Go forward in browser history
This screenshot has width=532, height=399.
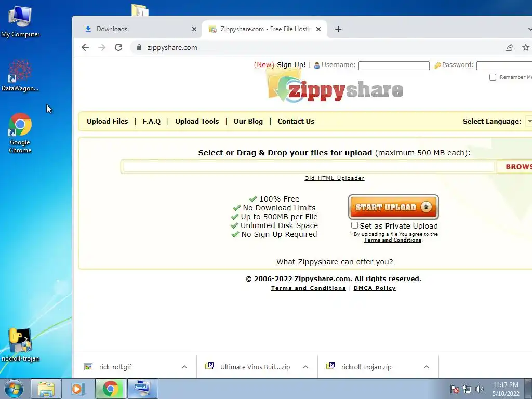pos(102,47)
